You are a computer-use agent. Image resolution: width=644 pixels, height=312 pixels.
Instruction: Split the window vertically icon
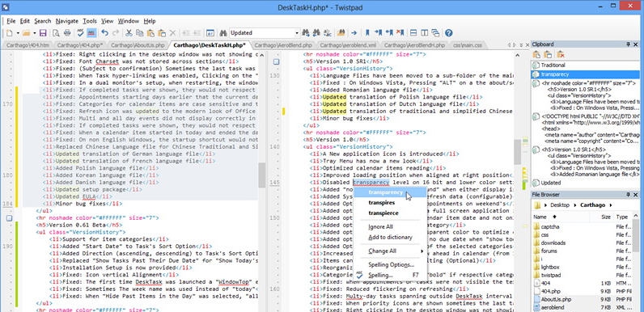(x=424, y=33)
